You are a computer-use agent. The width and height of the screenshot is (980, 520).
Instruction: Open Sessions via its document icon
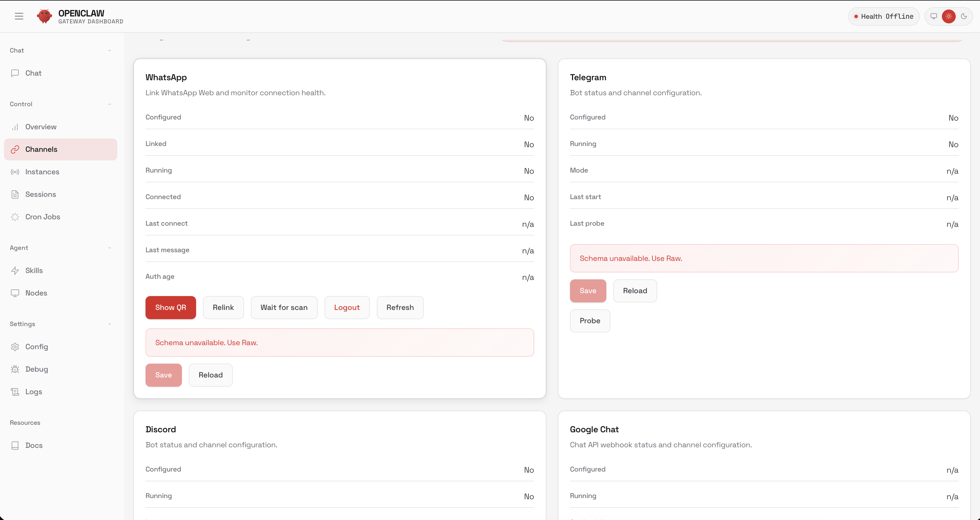(15, 194)
